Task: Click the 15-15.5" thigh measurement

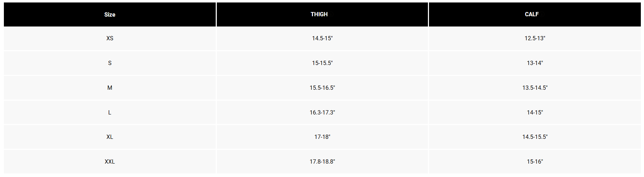Action: (322, 63)
